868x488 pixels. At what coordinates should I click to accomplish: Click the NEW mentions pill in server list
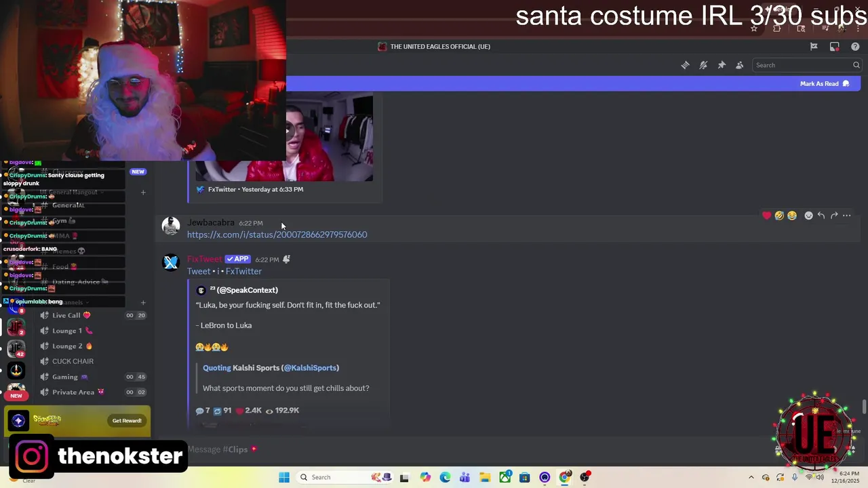16,396
